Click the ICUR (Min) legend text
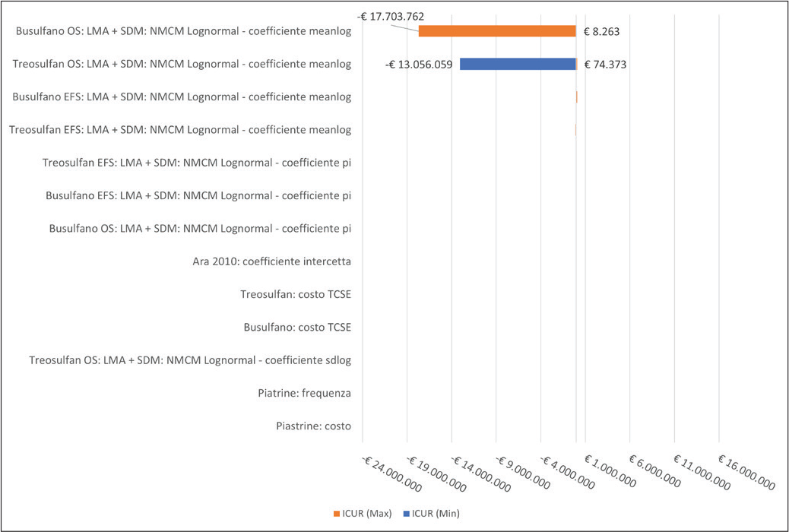Viewport: 789px width, 532px height. tap(436, 514)
